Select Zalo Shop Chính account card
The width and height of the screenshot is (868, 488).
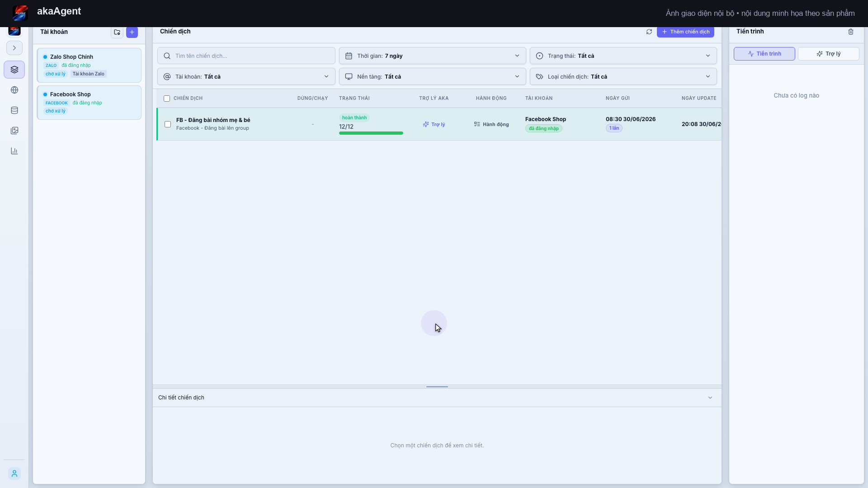pyautogui.click(x=89, y=66)
